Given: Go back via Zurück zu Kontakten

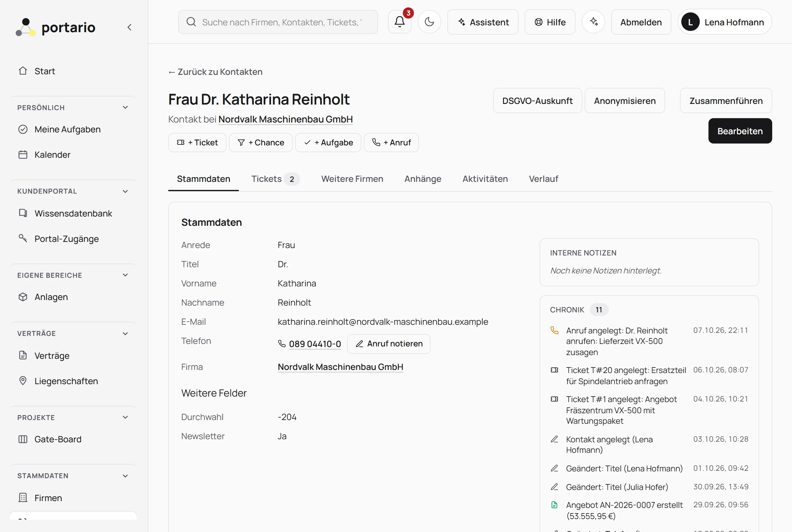Looking at the screenshot, I should coord(215,72).
